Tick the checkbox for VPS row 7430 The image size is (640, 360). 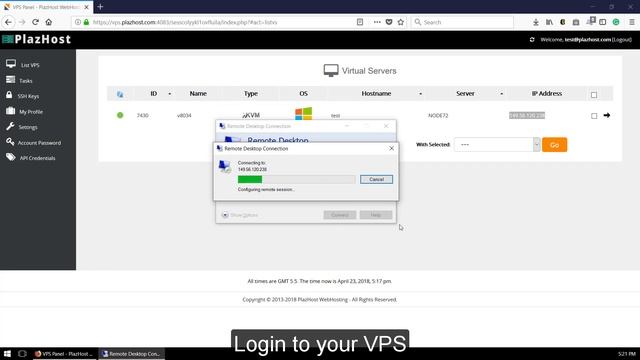(594, 116)
